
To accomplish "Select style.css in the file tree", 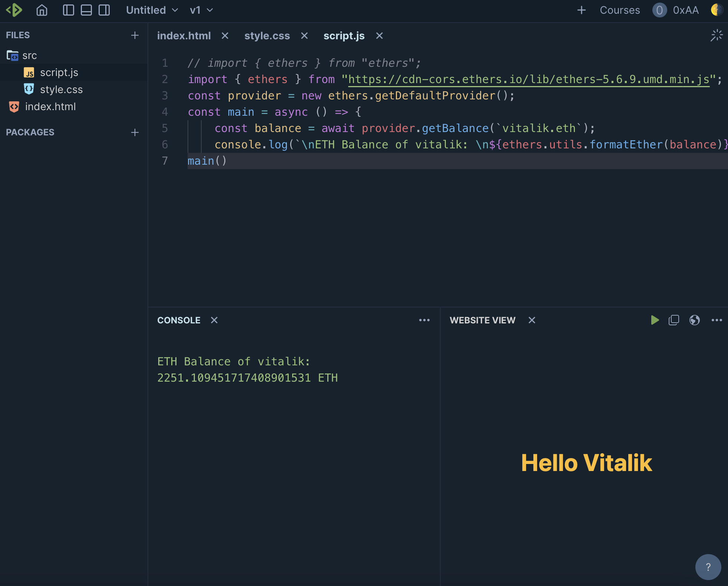I will click(61, 89).
